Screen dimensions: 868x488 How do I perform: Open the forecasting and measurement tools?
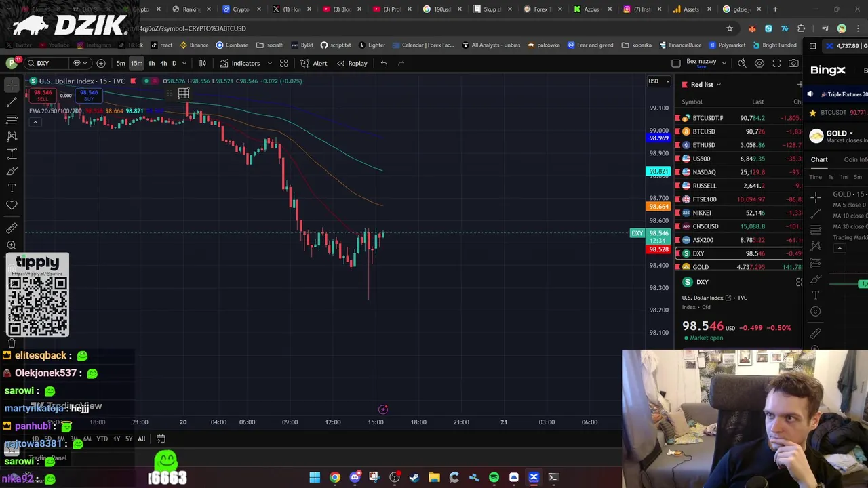[x=12, y=154]
